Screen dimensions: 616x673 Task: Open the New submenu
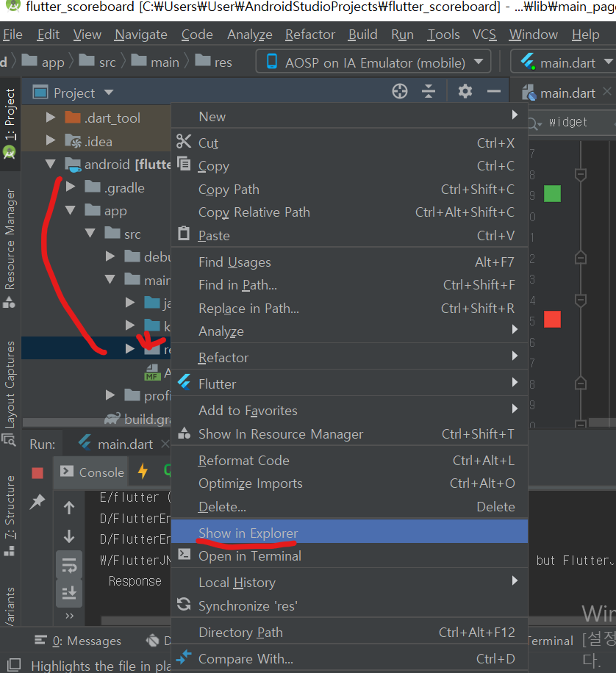pos(349,116)
